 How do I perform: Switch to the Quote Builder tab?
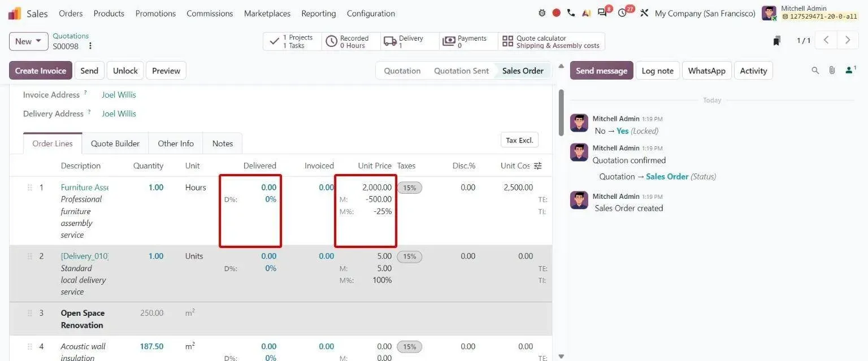(x=115, y=143)
